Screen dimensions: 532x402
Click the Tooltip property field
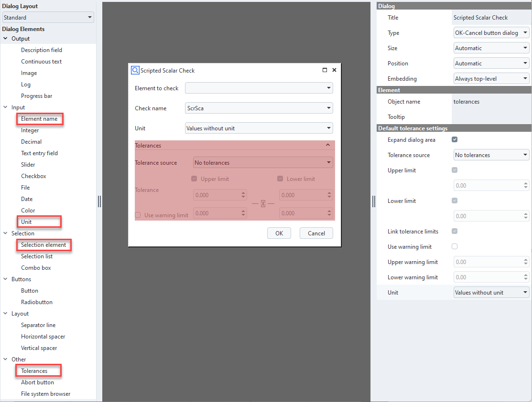coord(491,117)
